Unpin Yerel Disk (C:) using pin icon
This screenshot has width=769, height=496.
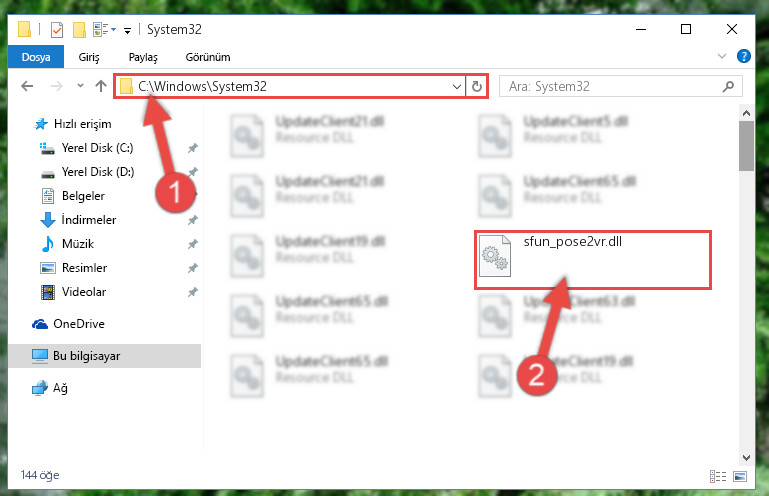[193, 148]
